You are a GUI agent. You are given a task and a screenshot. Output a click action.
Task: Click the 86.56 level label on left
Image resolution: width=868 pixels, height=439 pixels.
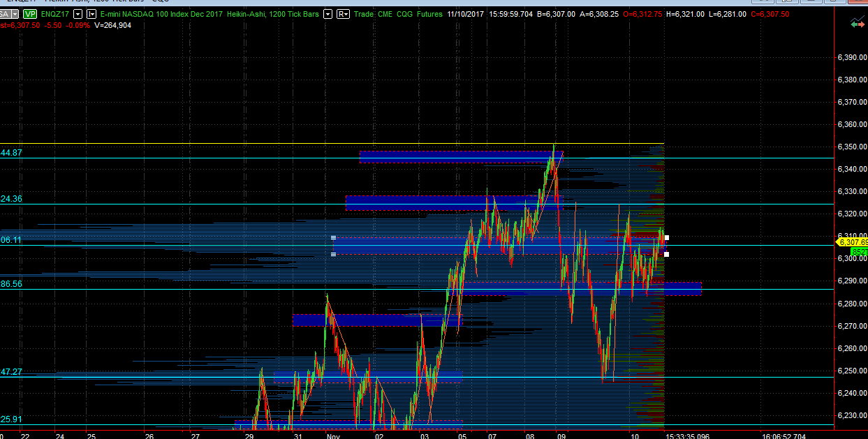point(11,284)
